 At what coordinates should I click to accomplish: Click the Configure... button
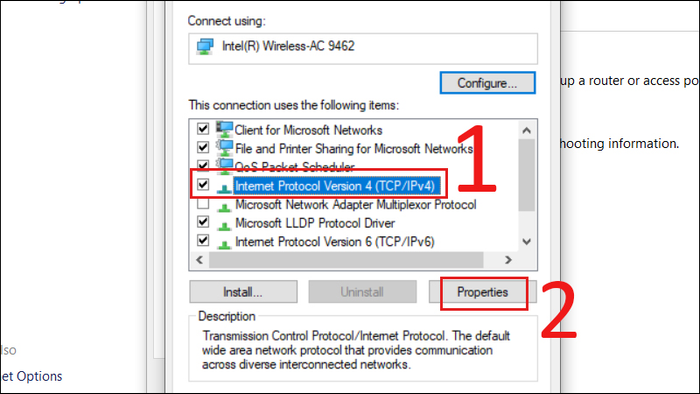tap(488, 83)
